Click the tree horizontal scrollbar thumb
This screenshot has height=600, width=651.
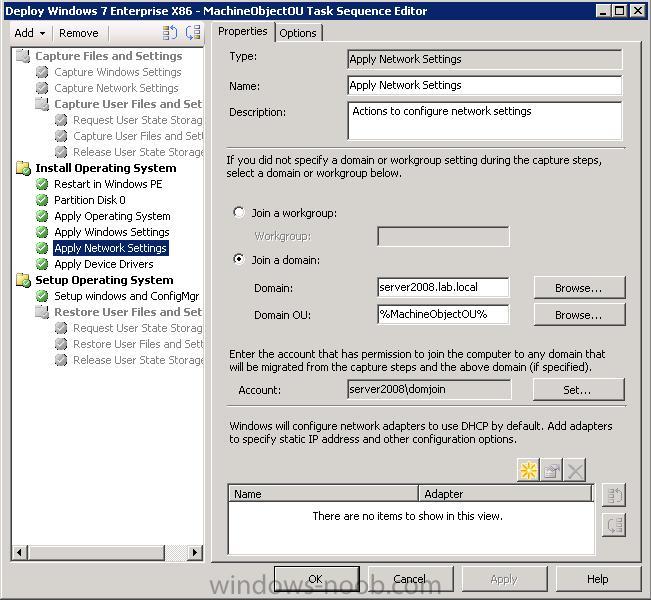click(x=96, y=553)
